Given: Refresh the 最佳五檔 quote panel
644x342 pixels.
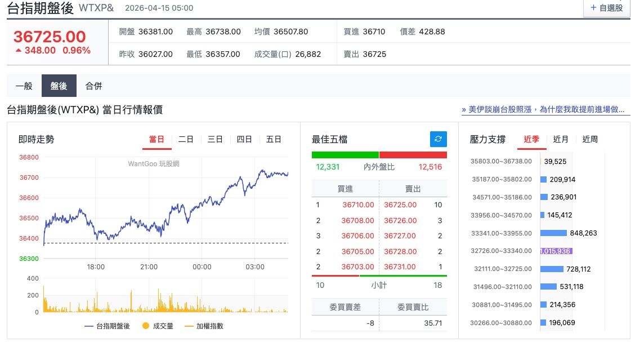Looking at the screenshot, I should pyautogui.click(x=439, y=139).
